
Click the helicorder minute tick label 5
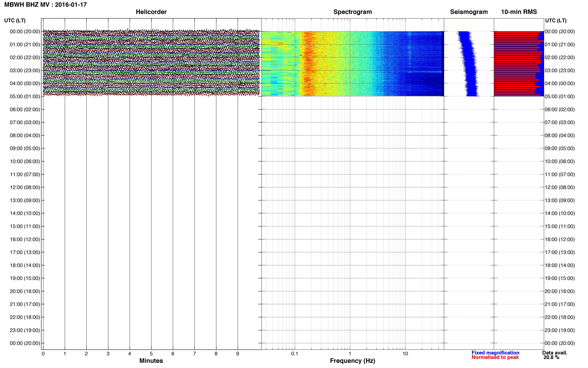[151, 354]
